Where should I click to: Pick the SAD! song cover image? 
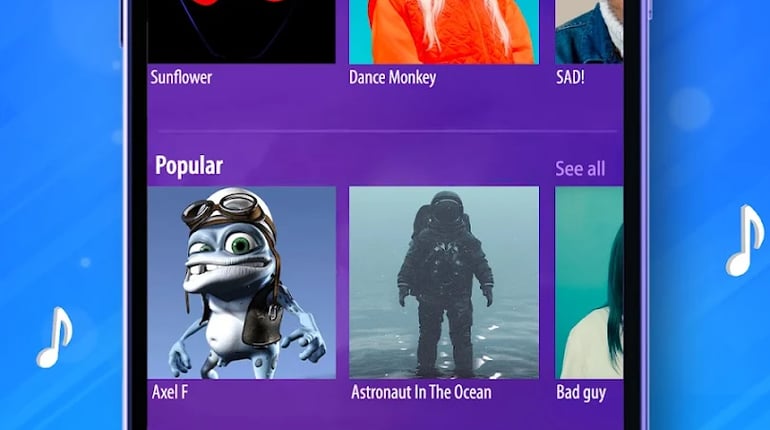click(589, 31)
